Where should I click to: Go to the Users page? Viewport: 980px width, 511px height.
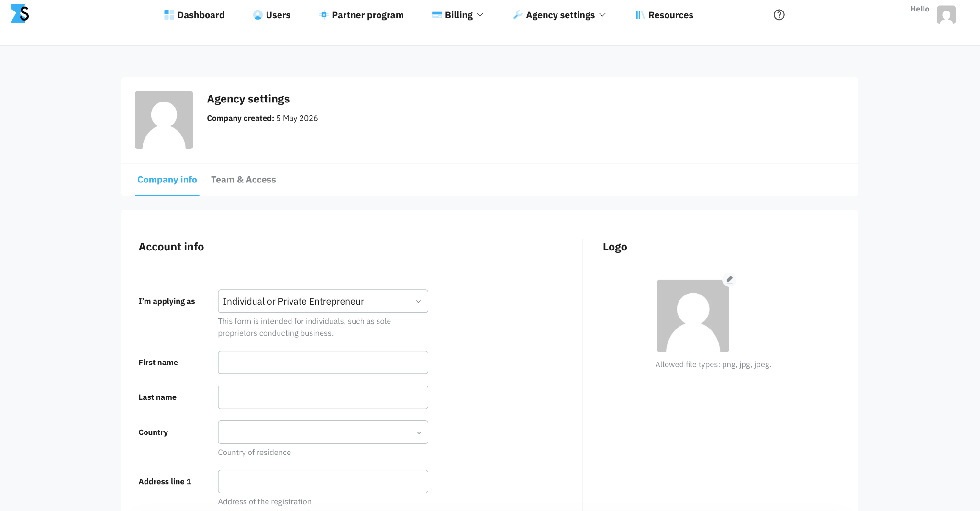[x=272, y=15]
